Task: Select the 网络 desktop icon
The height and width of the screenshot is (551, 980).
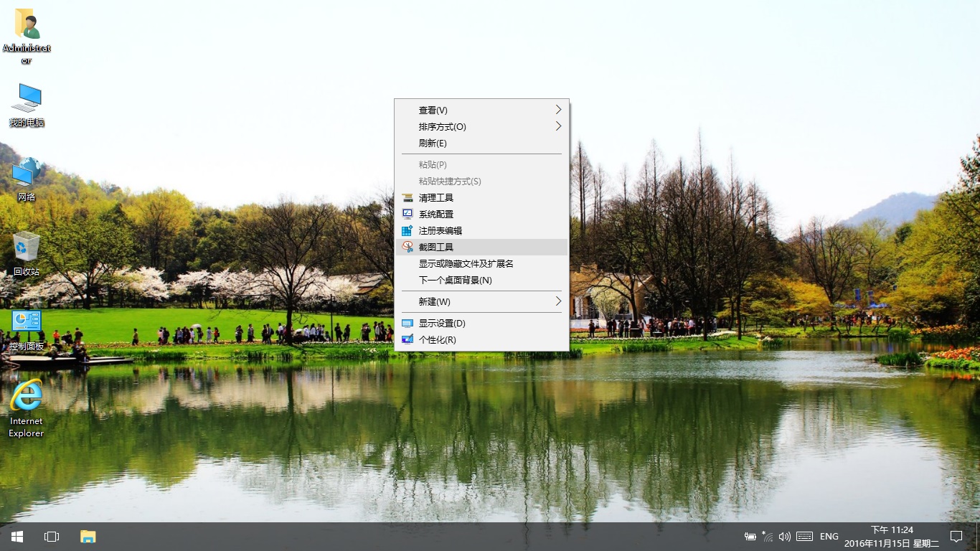Action: (27, 179)
